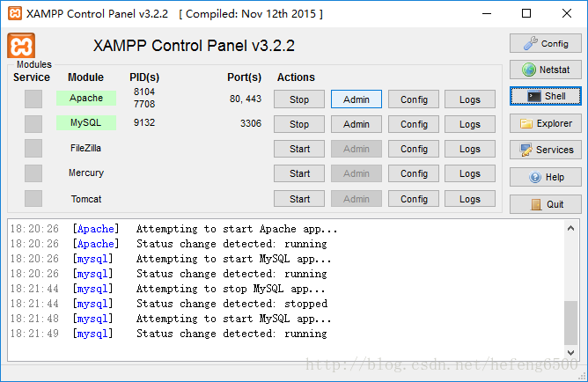
Task: Click the 18:21:48 log entry
Action: tap(171, 319)
